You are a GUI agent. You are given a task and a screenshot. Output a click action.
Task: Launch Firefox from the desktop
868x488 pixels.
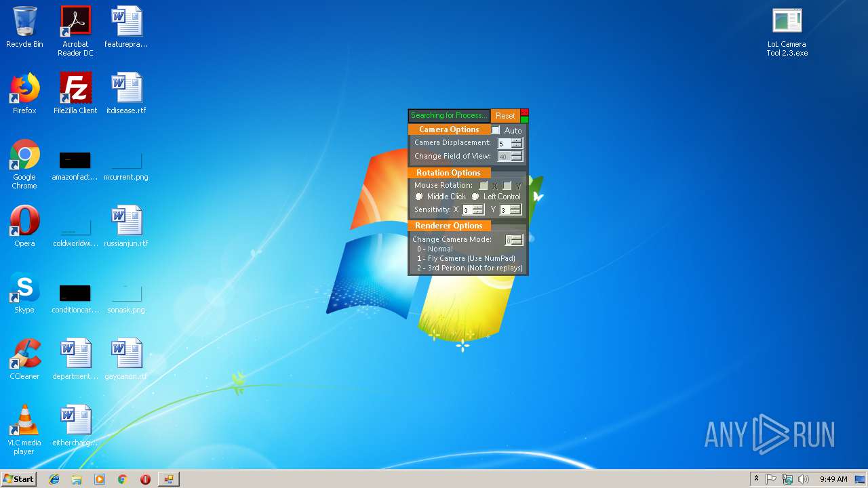pos(24,94)
